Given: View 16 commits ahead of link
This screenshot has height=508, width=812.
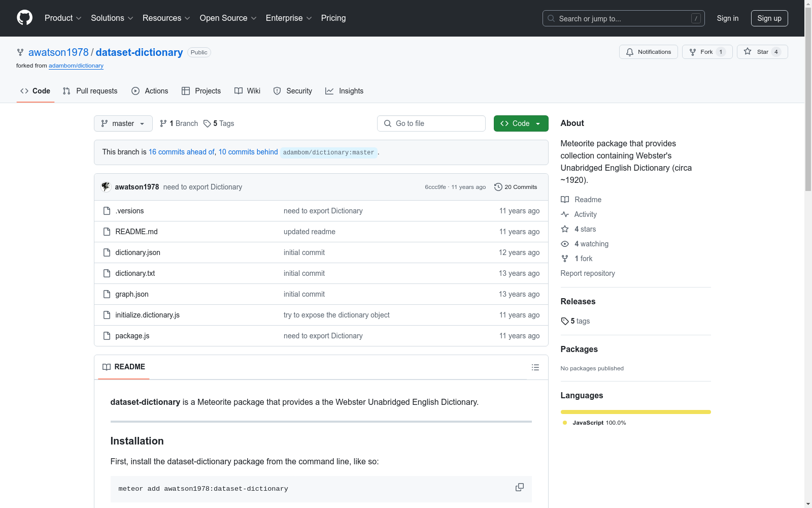Looking at the screenshot, I should point(182,152).
